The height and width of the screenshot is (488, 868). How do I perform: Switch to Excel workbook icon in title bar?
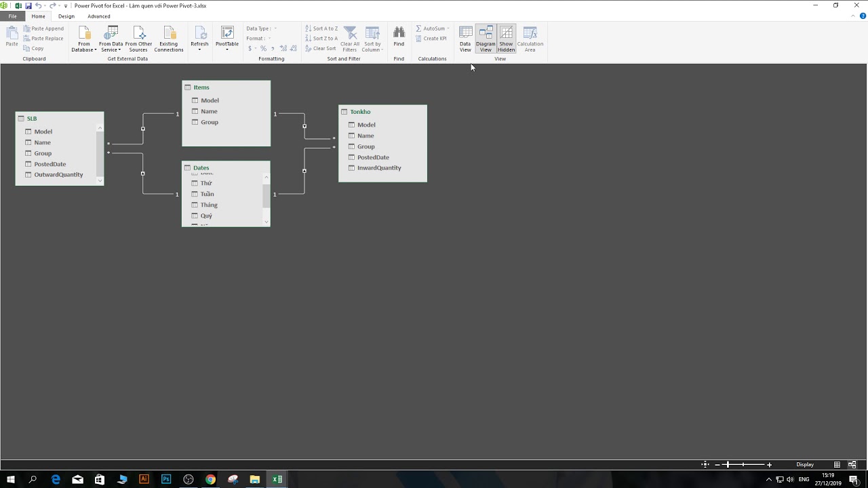[x=18, y=5]
